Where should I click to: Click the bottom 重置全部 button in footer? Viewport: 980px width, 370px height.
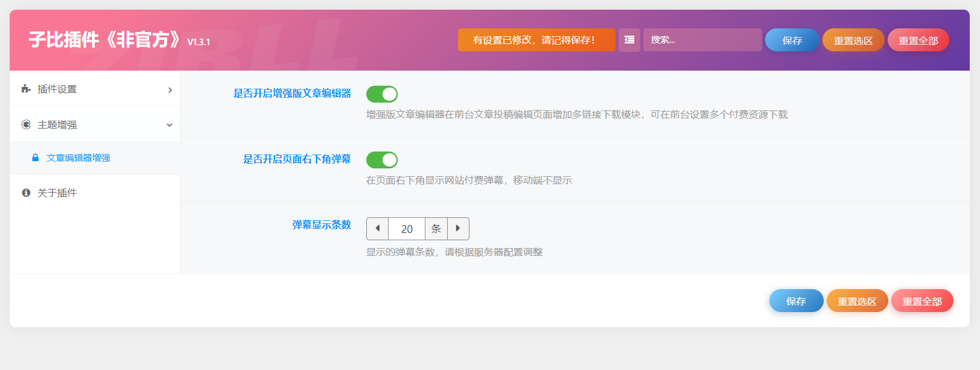922,301
